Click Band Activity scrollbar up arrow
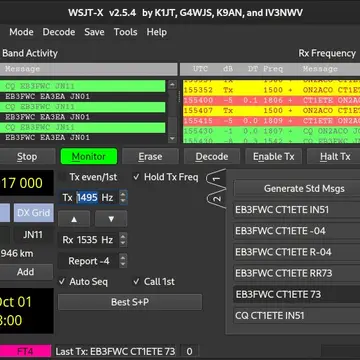 (x=172, y=84)
